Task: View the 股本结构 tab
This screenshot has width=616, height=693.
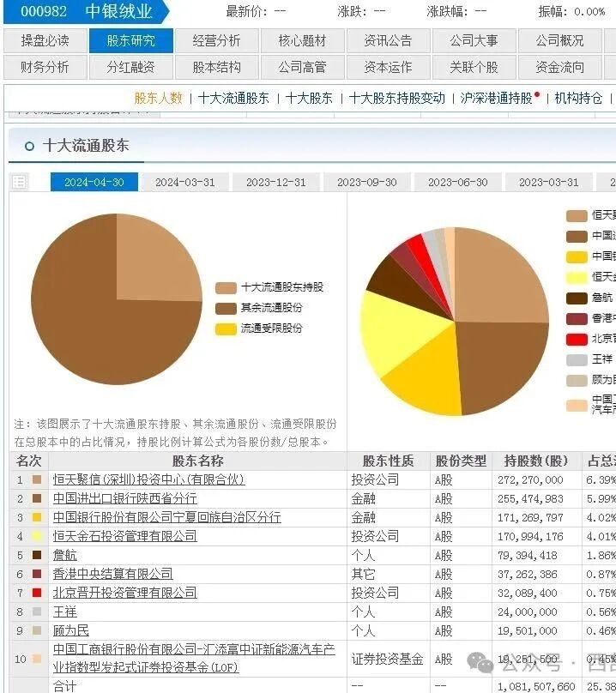Action: click(x=217, y=67)
